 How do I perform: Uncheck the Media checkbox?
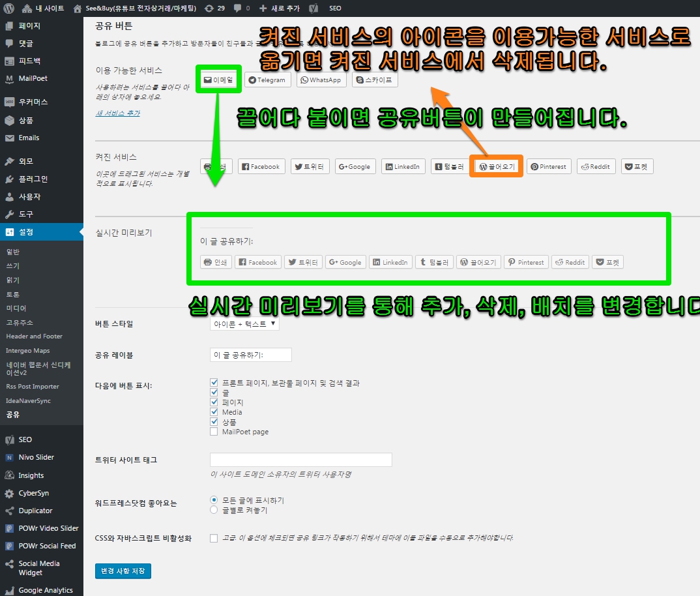click(x=214, y=412)
